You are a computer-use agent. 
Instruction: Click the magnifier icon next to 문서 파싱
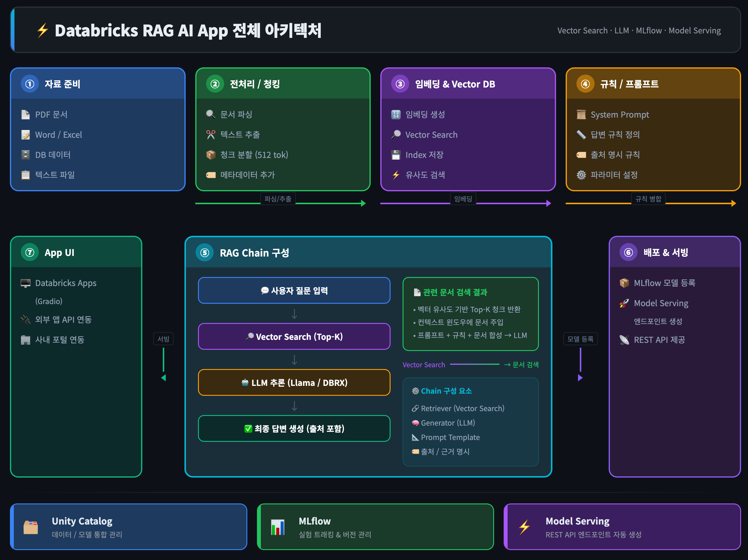click(x=211, y=115)
